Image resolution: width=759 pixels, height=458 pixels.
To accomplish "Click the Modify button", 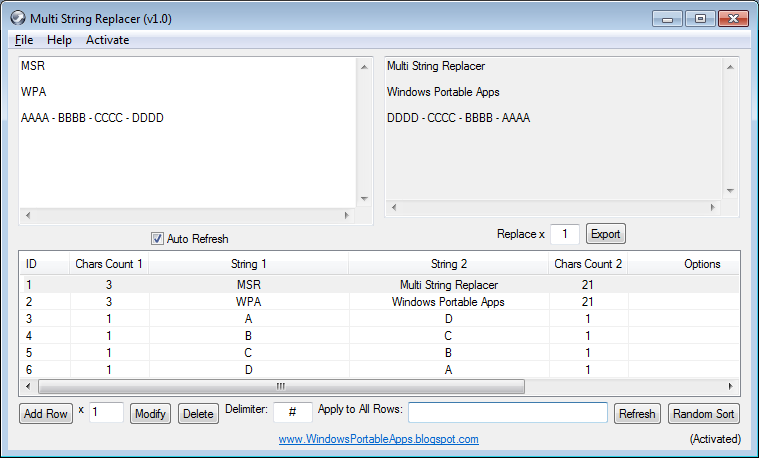I will point(150,414).
